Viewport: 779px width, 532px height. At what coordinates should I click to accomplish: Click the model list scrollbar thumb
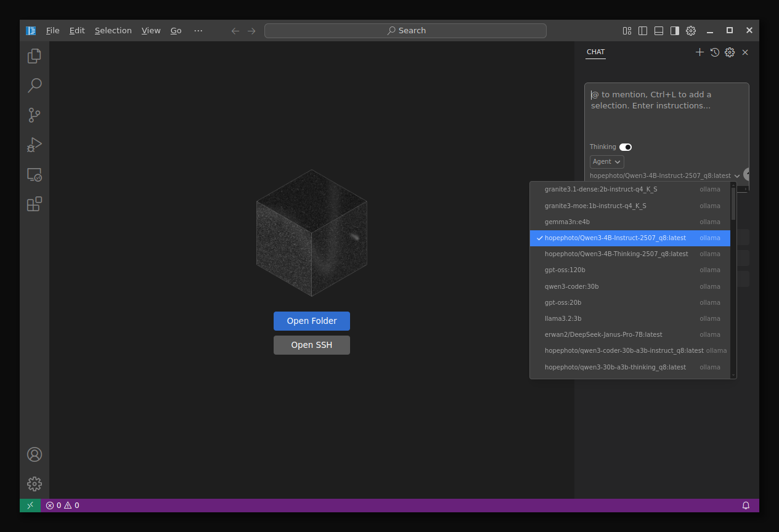click(x=733, y=204)
